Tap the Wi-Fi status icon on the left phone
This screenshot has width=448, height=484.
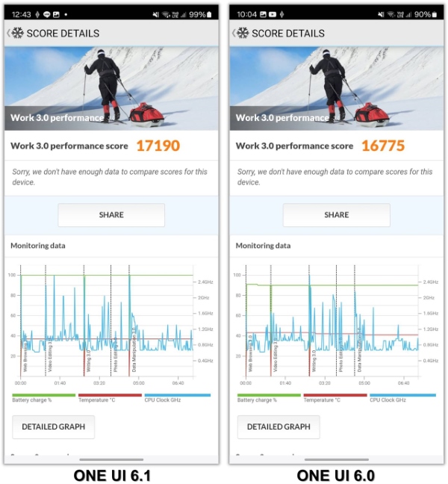click(x=164, y=15)
